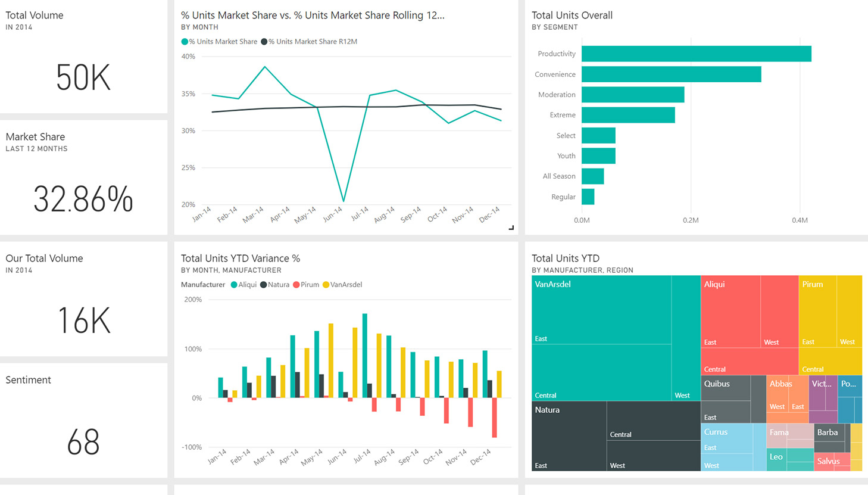Select the VanArsdel legend marker
Viewport: 868px width, 495px height.
click(326, 285)
